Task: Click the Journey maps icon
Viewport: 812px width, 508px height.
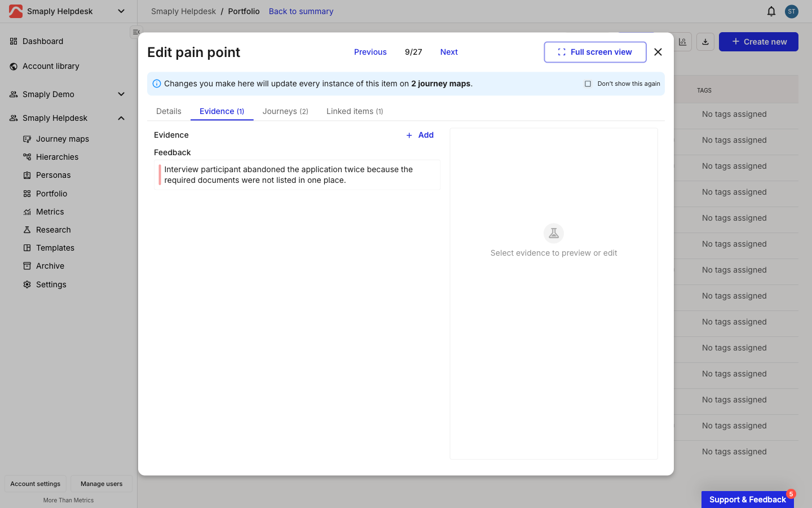Action: pos(27,139)
